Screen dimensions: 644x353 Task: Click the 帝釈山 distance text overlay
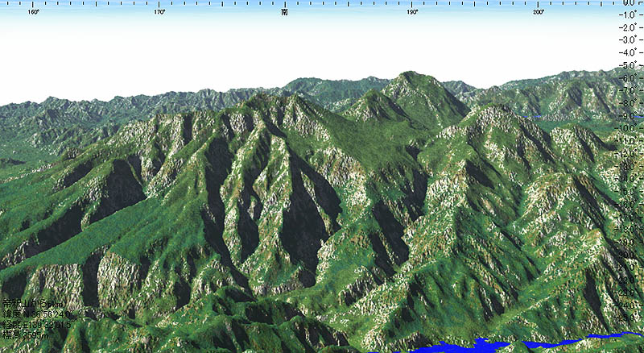tap(31, 303)
